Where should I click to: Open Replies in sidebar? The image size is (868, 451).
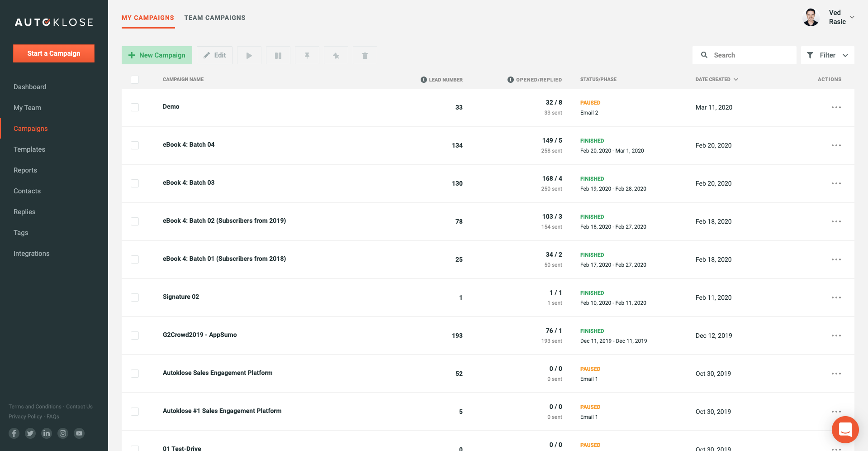pos(24,212)
